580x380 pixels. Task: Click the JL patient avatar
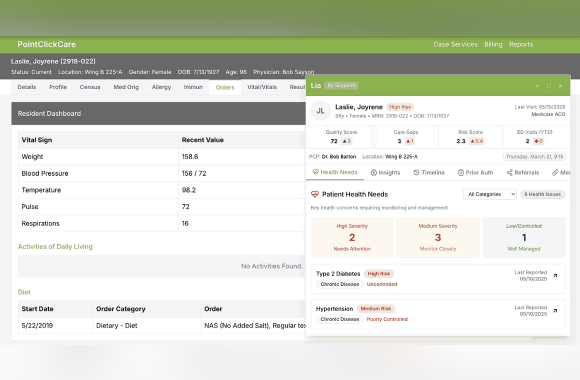click(320, 111)
